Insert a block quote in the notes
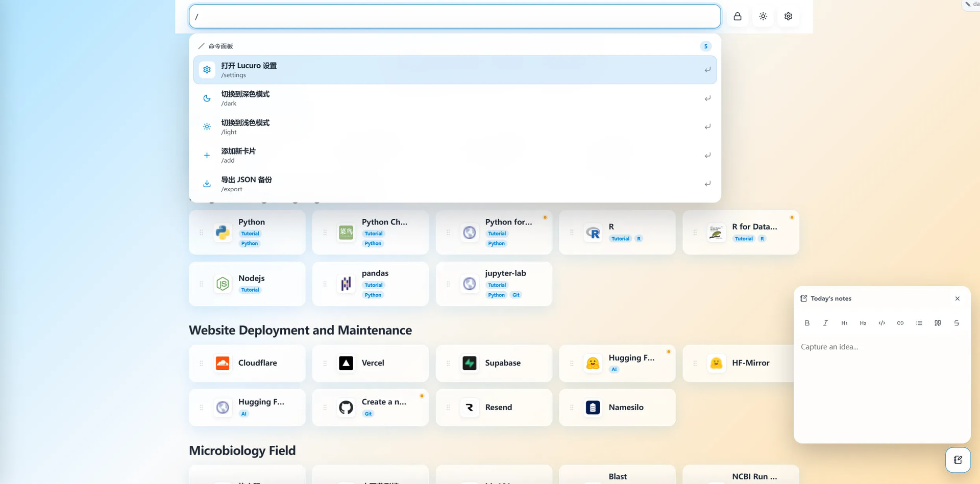This screenshot has width=980, height=484. [938, 323]
